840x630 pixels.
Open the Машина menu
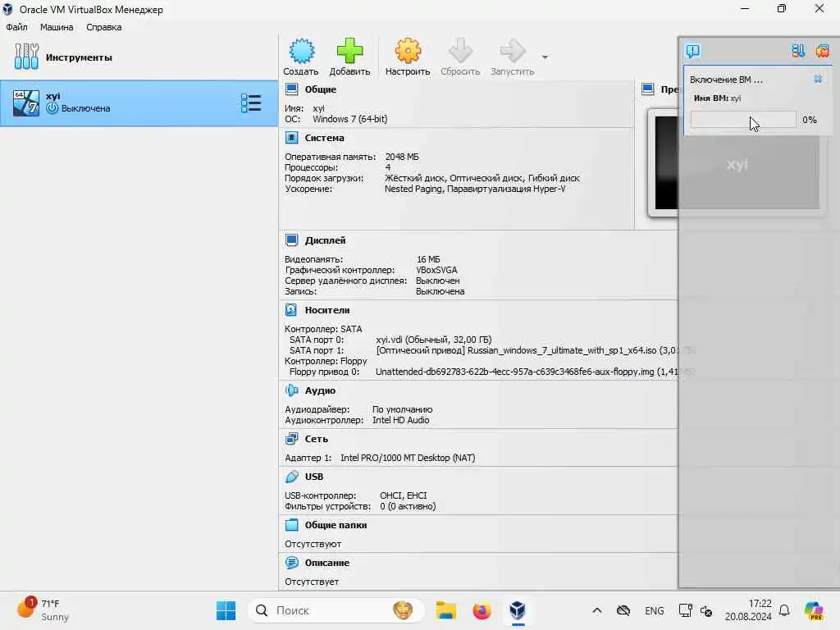[x=57, y=27]
